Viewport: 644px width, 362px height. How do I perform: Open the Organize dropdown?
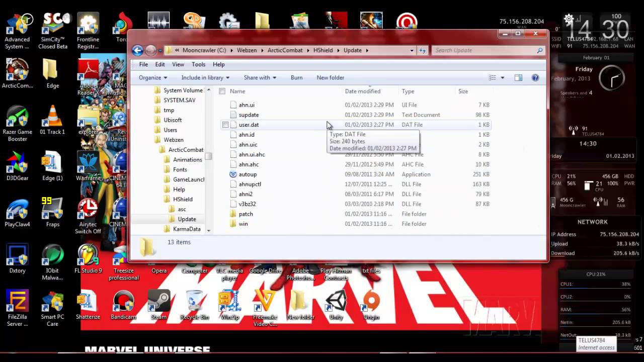[153, 78]
